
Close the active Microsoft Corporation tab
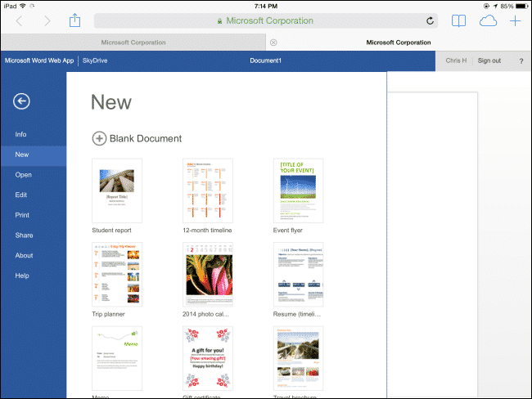pos(273,43)
